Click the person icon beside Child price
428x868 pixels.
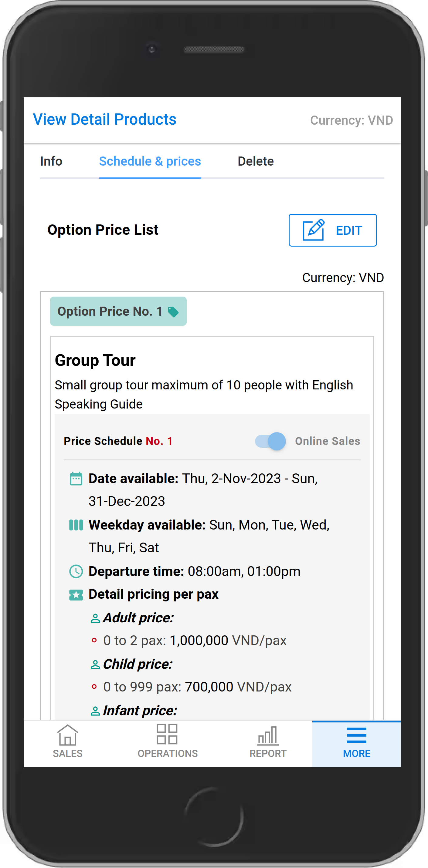point(95,664)
